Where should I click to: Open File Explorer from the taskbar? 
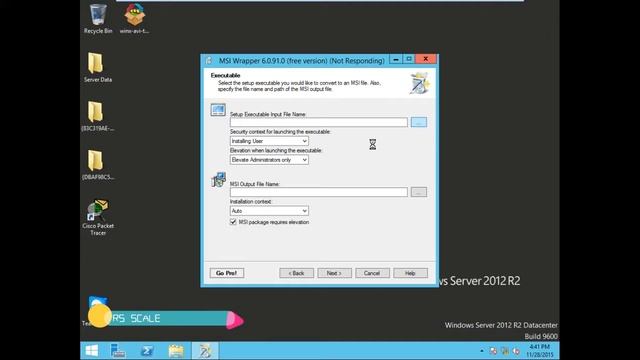tap(176, 351)
